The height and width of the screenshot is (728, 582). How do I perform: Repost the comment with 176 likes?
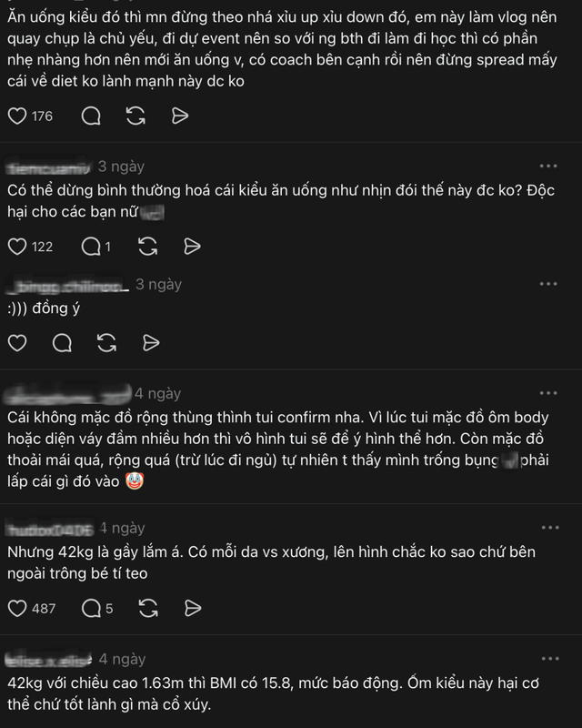click(135, 116)
